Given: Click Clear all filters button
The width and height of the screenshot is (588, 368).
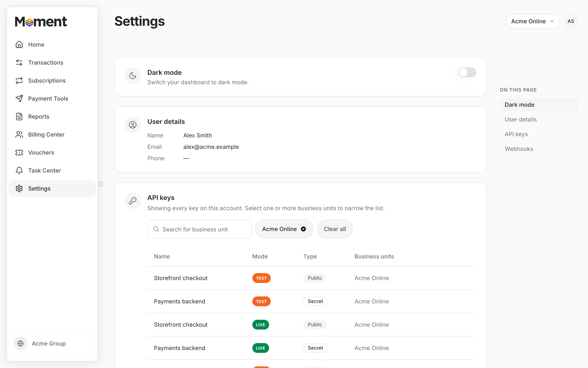Looking at the screenshot, I should [335, 229].
